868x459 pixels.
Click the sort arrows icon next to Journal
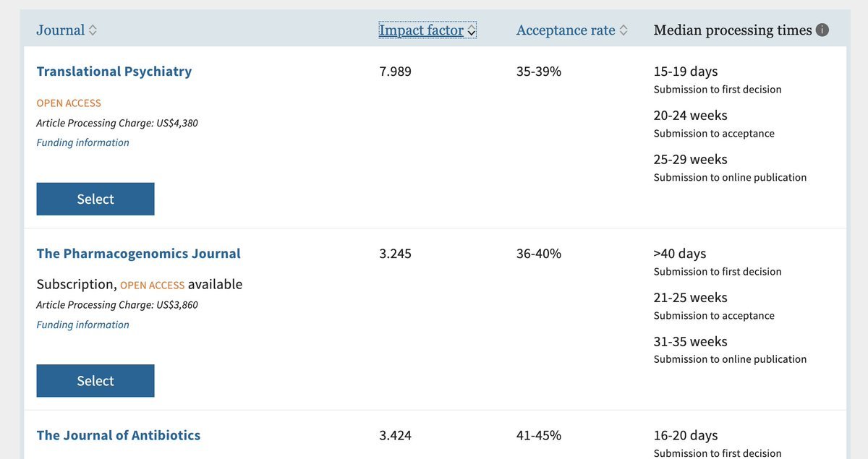point(93,30)
